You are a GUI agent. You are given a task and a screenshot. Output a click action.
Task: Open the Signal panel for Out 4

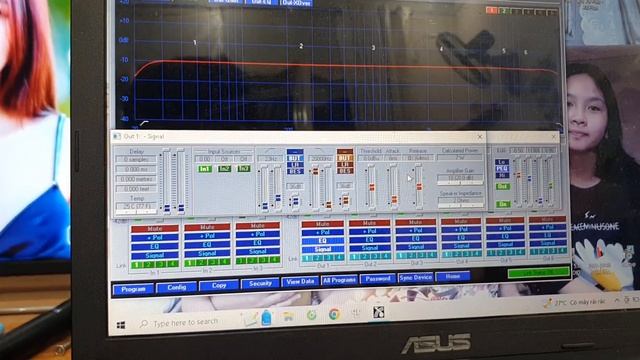pyautogui.click(x=461, y=246)
